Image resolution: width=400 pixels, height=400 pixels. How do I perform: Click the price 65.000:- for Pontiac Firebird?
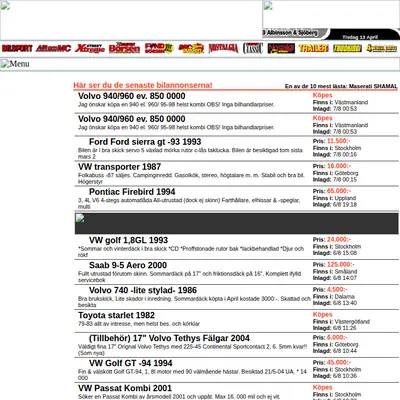point(339,191)
